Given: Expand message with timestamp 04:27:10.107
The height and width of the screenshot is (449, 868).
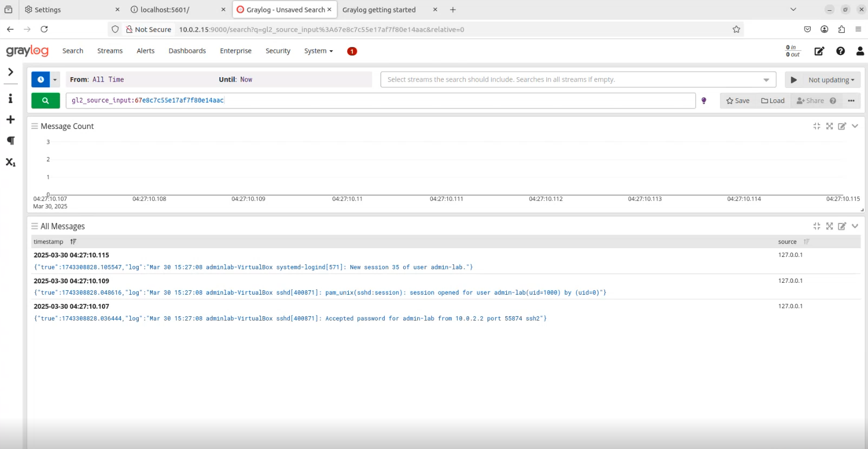Looking at the screenshot, I should coord(71,307).
